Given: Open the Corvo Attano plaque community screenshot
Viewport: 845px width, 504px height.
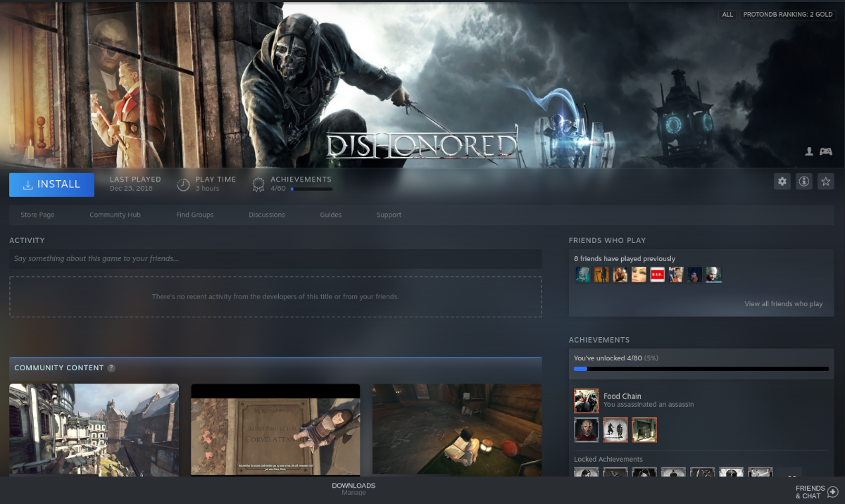Looking at the screenshot, I should [x=275, y=430].
